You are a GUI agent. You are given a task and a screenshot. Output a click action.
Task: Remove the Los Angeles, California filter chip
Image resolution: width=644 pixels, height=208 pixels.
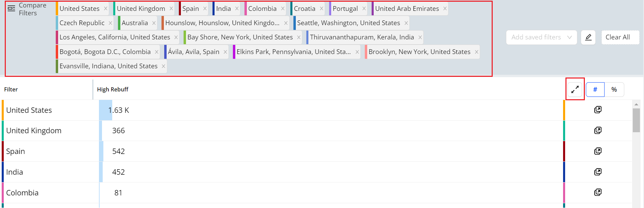coord(176,37)
